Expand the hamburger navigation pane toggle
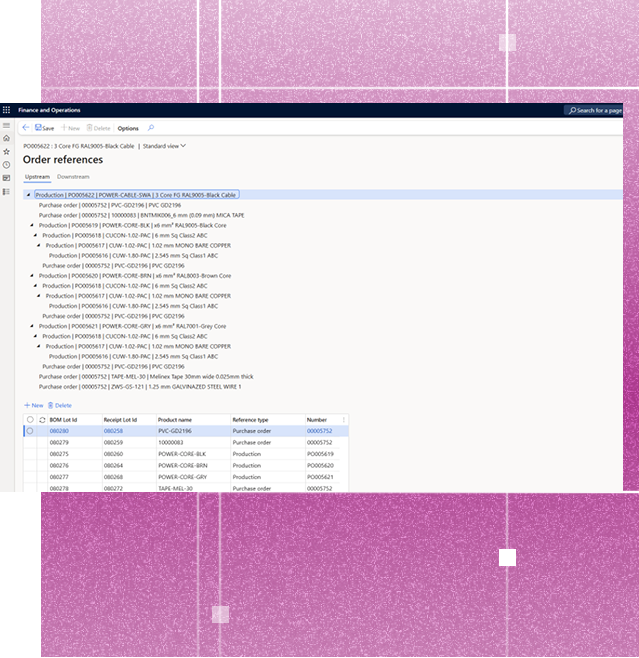The width and height of the screenshot is (639, 658). pos(6,125)
